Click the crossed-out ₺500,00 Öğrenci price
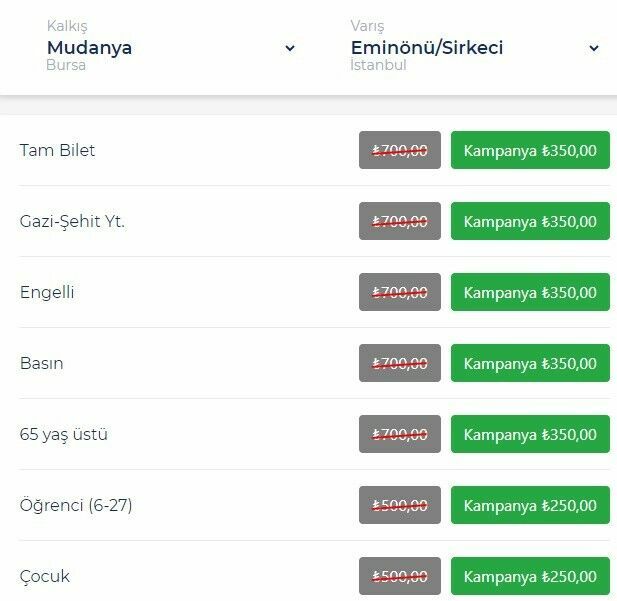Viewport: 617px width, 601px height. [x=400, y=506]
